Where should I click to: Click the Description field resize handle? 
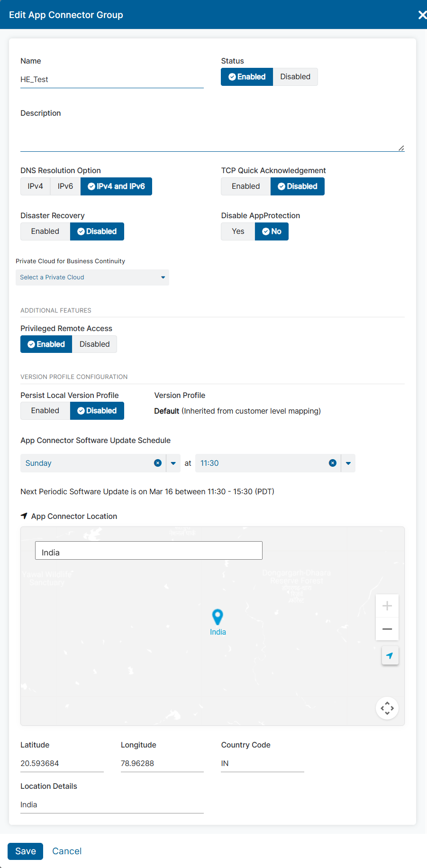click(401, 148)
